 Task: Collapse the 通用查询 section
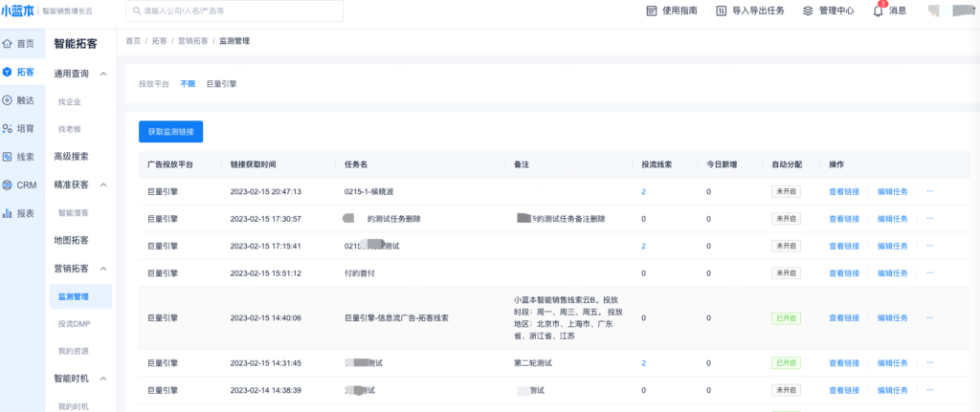click(x=103, y=74)
